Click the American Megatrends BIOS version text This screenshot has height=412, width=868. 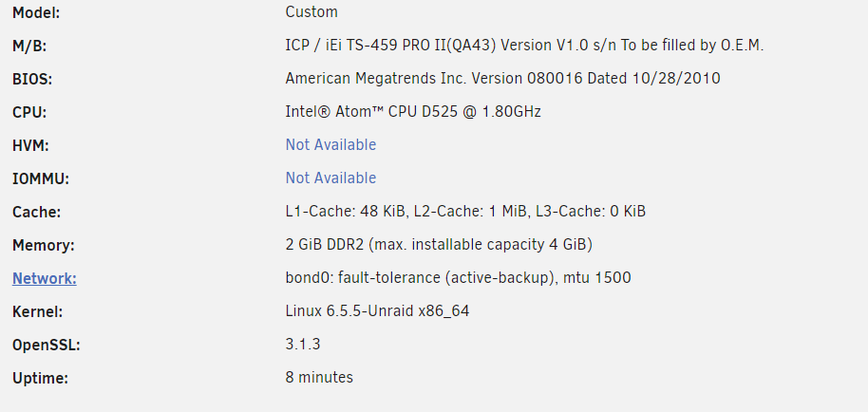pos(502,79)
